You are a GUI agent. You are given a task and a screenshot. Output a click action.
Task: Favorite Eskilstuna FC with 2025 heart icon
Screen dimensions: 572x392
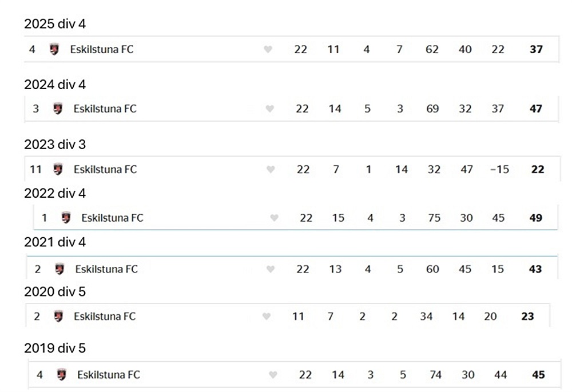pos(268,50)
